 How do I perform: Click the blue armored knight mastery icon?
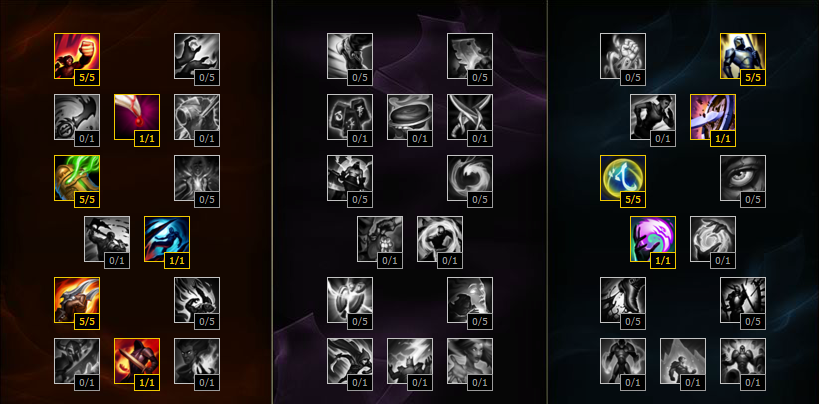[x=743, y=56]
